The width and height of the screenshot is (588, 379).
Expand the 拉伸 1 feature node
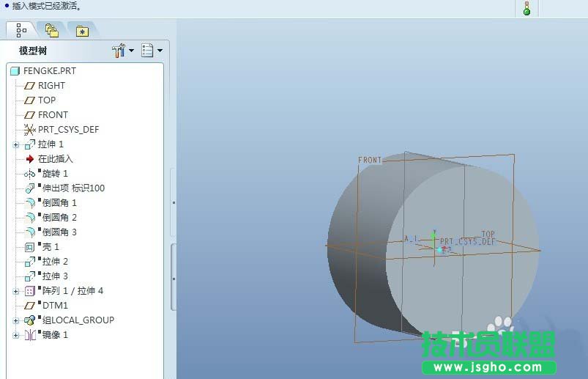pos(16,144)
